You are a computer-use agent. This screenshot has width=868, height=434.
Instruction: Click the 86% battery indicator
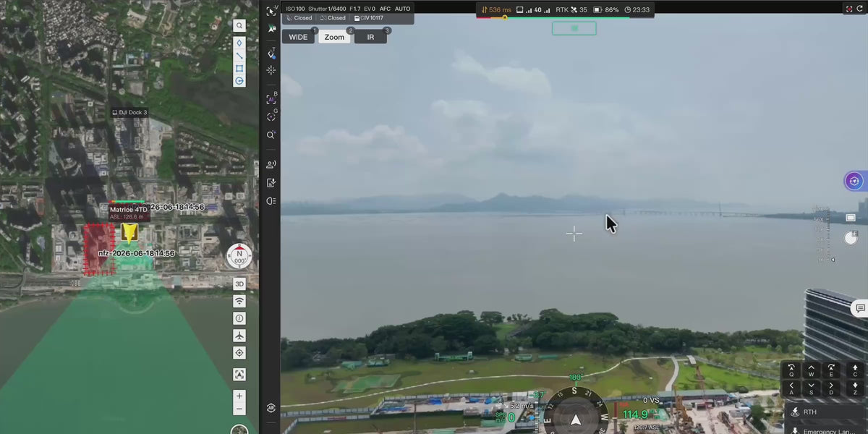pyautogui.click(x=606, y=10)
